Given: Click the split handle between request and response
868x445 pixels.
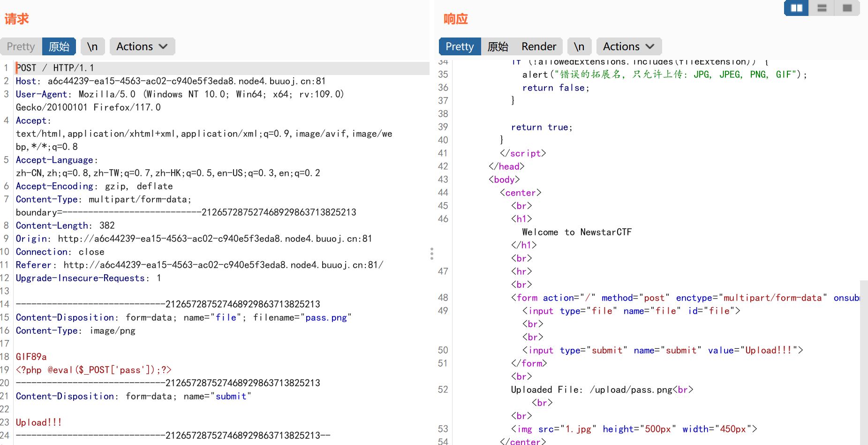Looking at the screenshot, I should click(x=432, y=253).
